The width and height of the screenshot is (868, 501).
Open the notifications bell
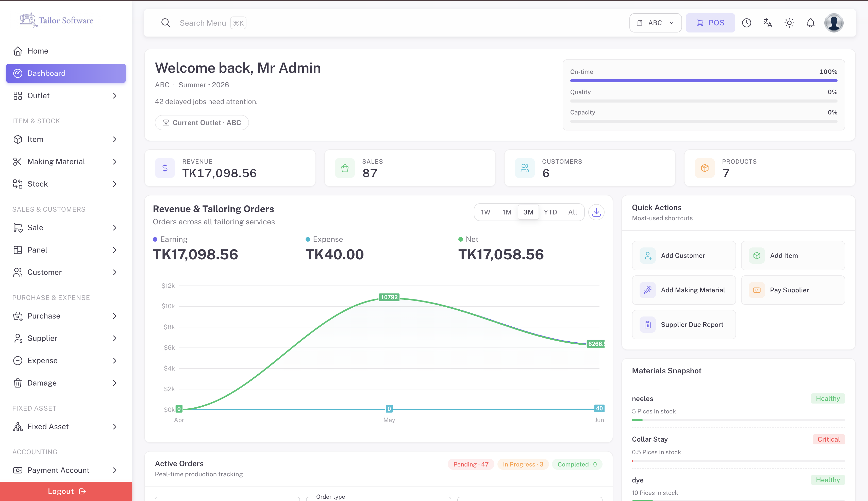(x=811, y=23)
